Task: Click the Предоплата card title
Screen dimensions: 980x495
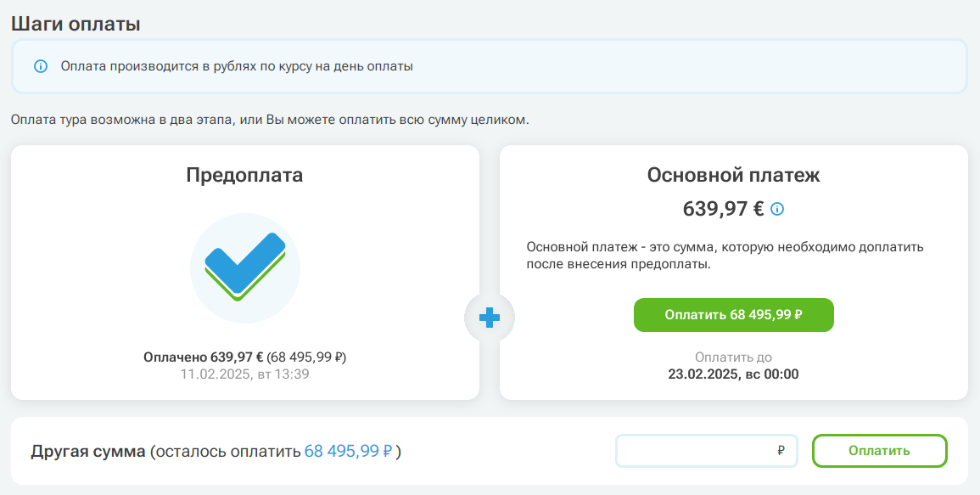Action: 244,176
